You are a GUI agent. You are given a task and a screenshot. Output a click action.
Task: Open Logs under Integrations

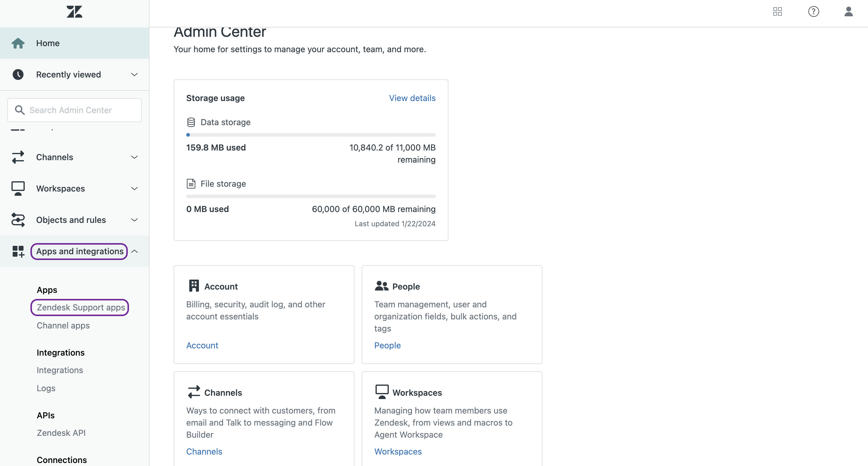(46, 388)
